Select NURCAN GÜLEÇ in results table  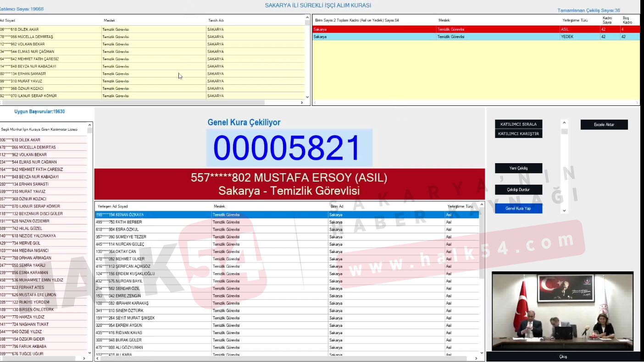pyautogui.click(x=287, y=244)
